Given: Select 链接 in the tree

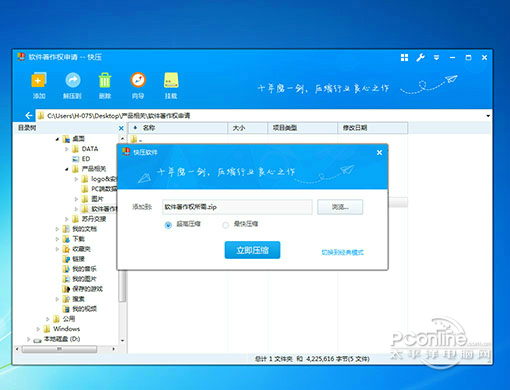Looking at the screenshot, I should 79,259.
